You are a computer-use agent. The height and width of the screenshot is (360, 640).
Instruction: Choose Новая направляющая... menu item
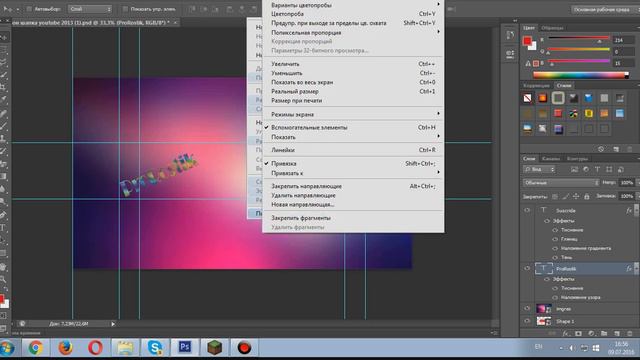(x=353, y=204)
